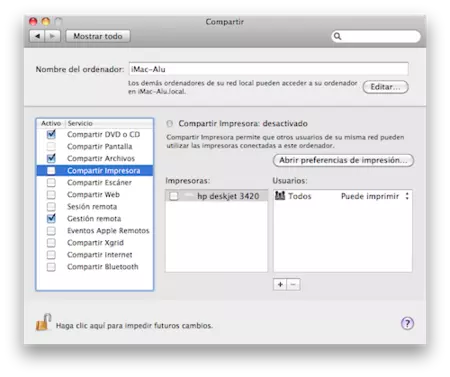Click the forward arrow toolbar button

[53, 36]
